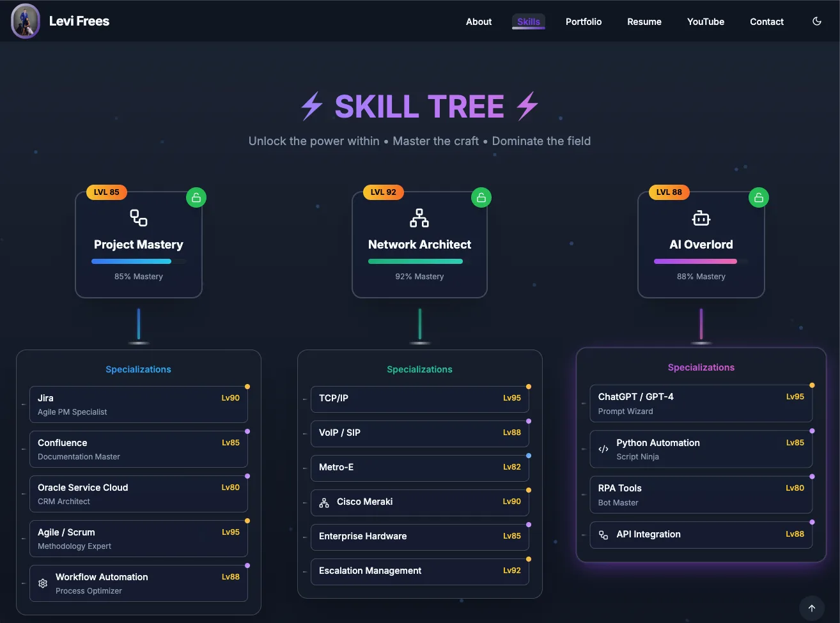Open the Escalation Management skill row

click(x=420, y=571)
